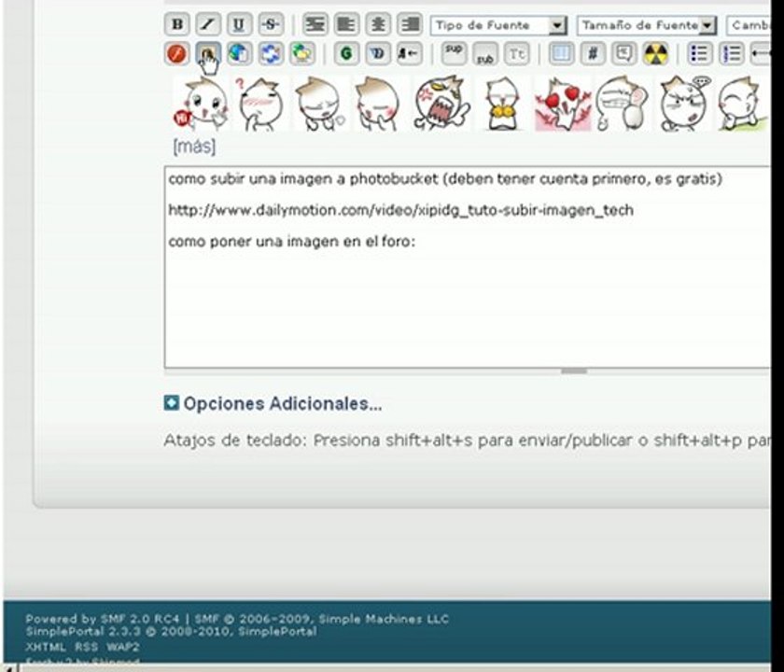Apply strikethrough formatting
The height and width of the screenshot is (672, 784).
pos(271,24)
